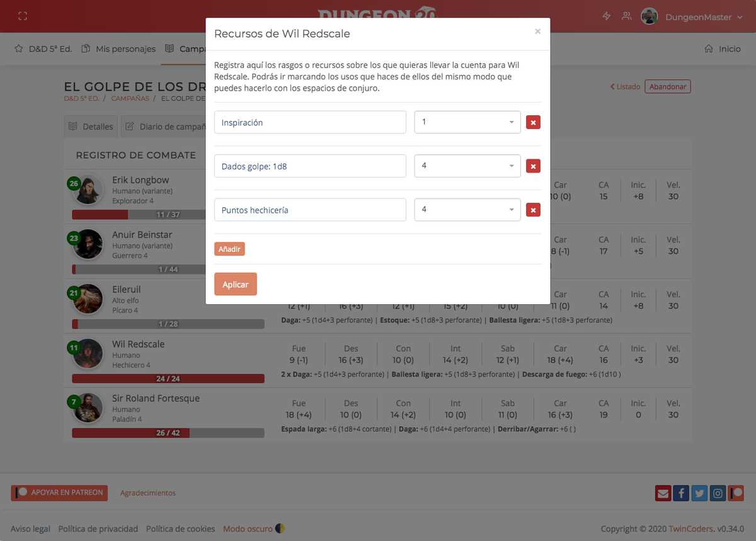Image resolution: width=756 pixels, height=541 pixels.
Task: Delete the Dados golpe: 1d8 resource row
Action: [533, 166]
